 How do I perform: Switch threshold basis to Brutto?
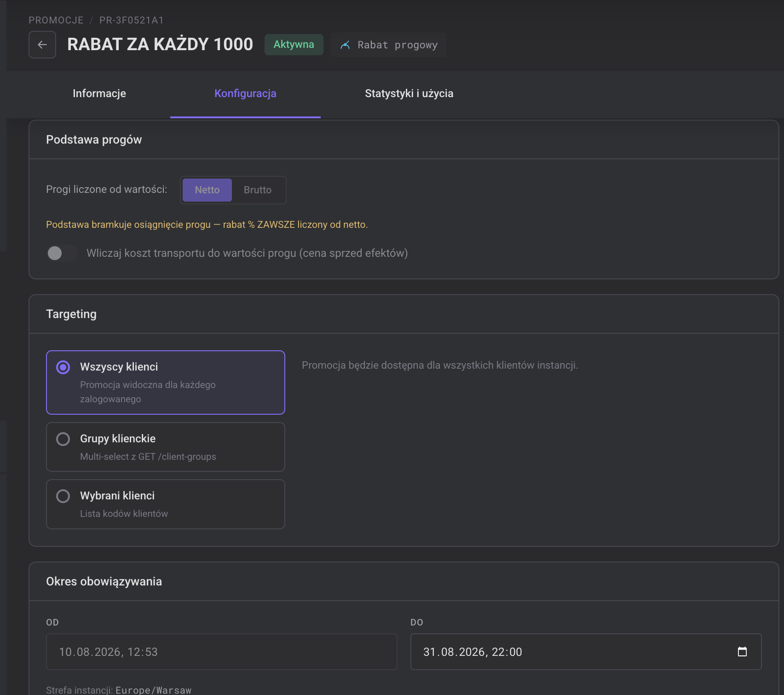click(x=258, y=190)
